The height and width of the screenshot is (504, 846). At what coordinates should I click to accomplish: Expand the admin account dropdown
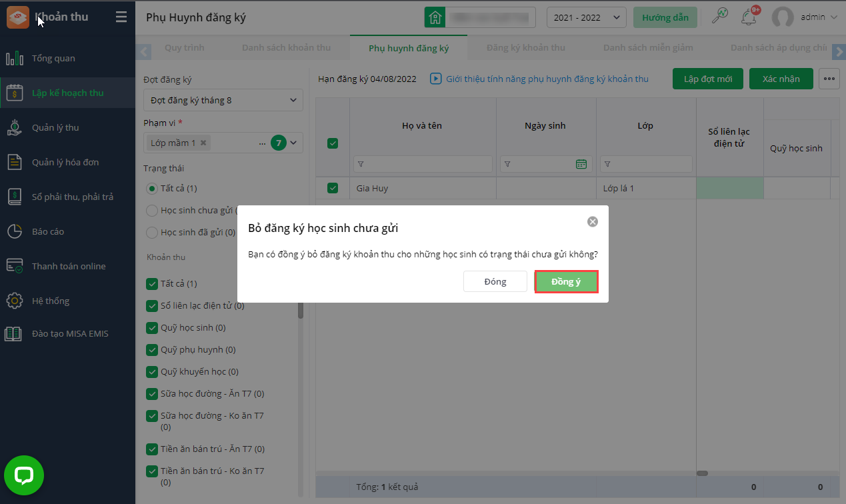point(834,18)
